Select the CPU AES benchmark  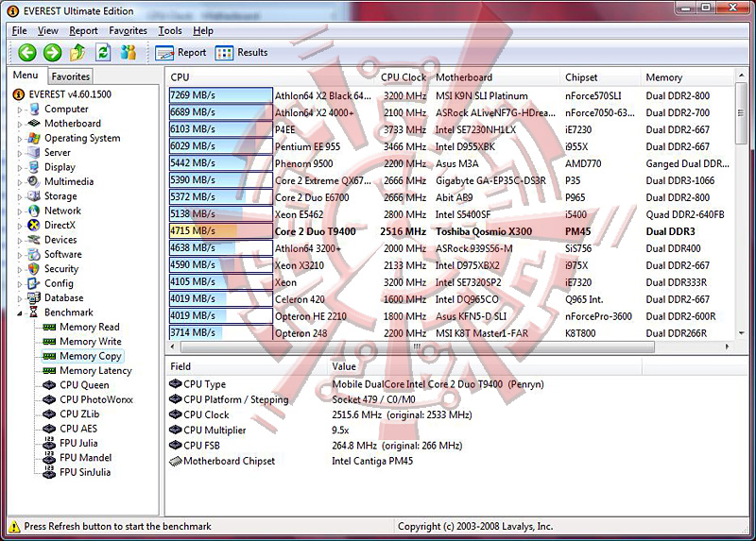pos(78,429)
